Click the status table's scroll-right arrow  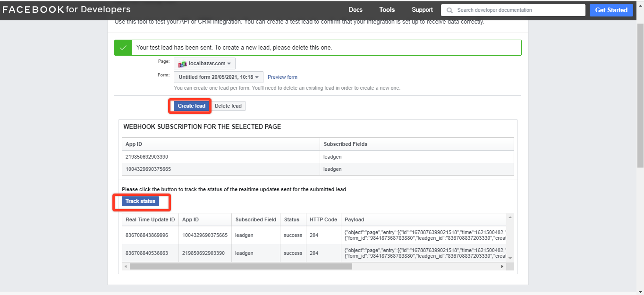pyautogui.click(x=502, y=266)
